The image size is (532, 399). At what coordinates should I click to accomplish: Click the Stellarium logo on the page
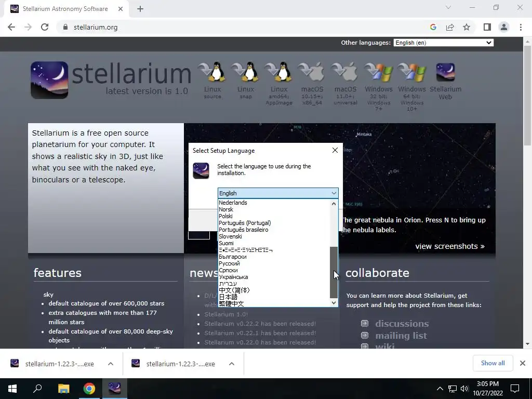[49, 80]
